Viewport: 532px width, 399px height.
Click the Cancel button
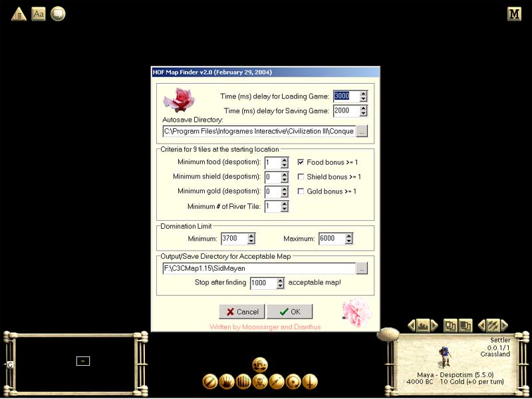coord(241,311)
